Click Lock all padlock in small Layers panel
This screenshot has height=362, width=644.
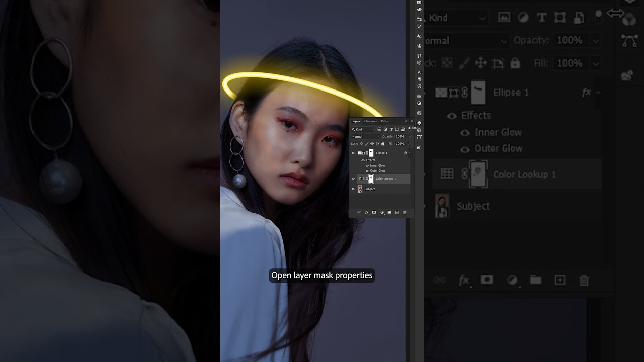[x=383, y=144]
